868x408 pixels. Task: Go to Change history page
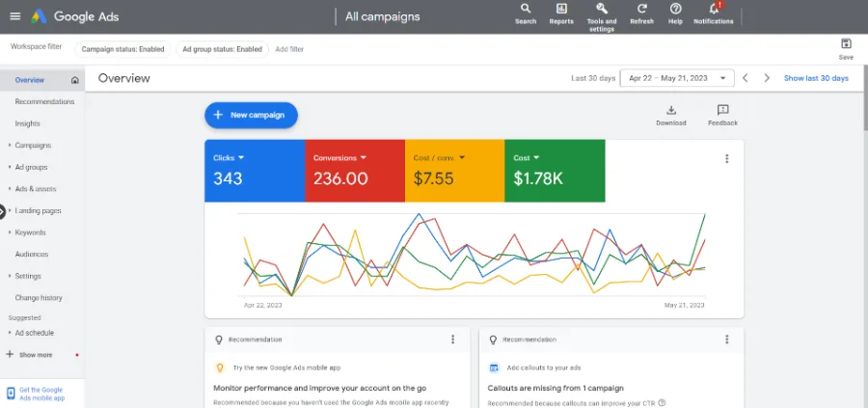[x=39, y=298]
